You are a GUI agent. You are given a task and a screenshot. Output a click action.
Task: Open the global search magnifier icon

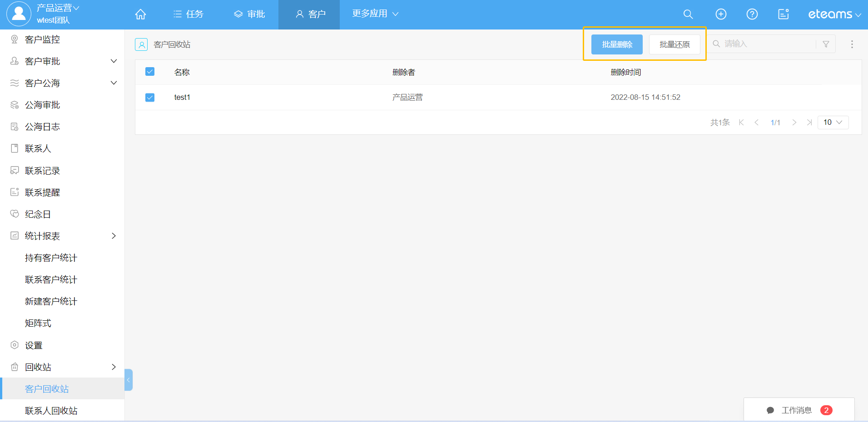688,15
